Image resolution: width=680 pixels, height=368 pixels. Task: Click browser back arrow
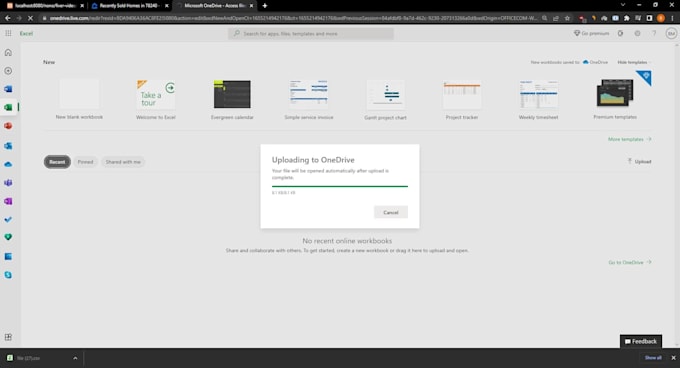point(7,18)
